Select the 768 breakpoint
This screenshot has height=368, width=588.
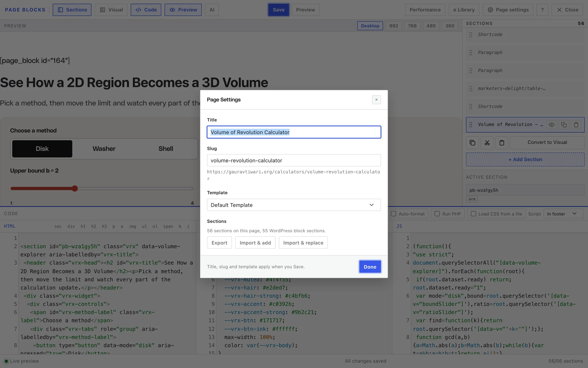point(412,26)
